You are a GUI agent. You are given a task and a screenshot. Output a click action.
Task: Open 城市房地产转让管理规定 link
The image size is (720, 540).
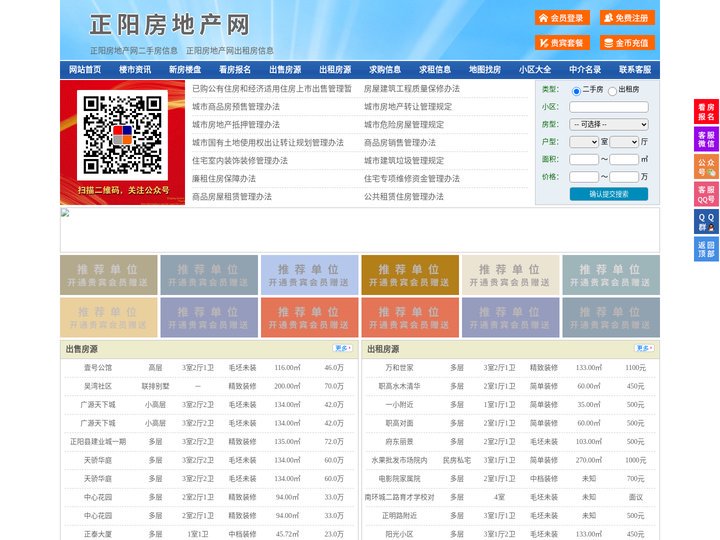408,107
